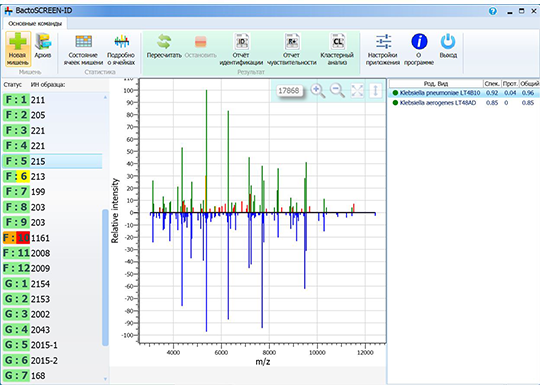Image resolution: width=540 pixels, height=388 pixels.
Task: Select sample row F : 11 2008
Action: pos(52,253)
